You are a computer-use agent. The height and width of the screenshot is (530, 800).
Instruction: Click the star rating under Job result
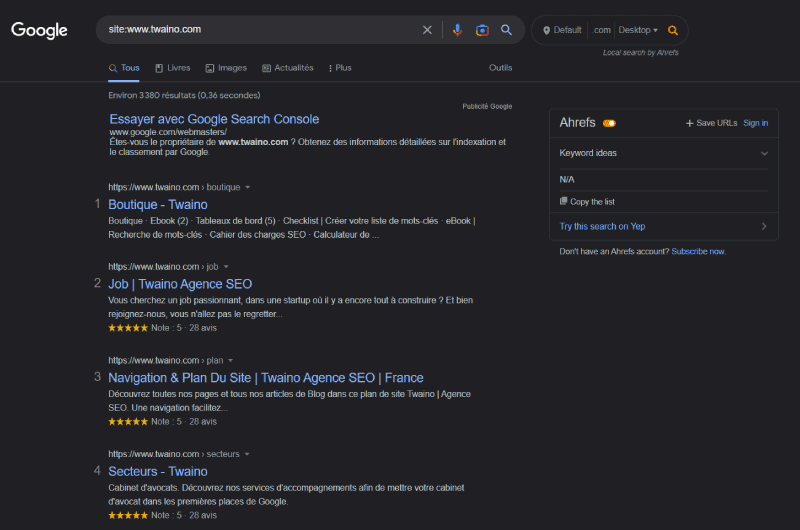pyautogui.click(x=128, y=328)
